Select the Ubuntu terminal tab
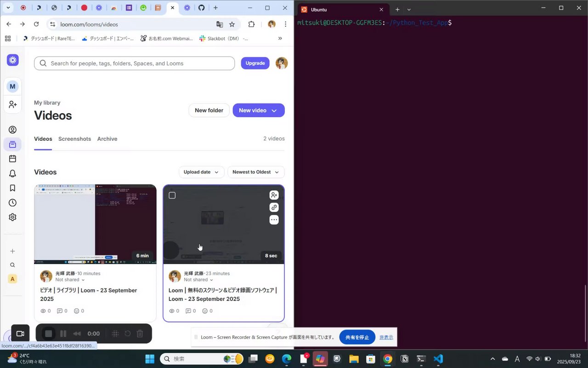 [x=342, y=10]
